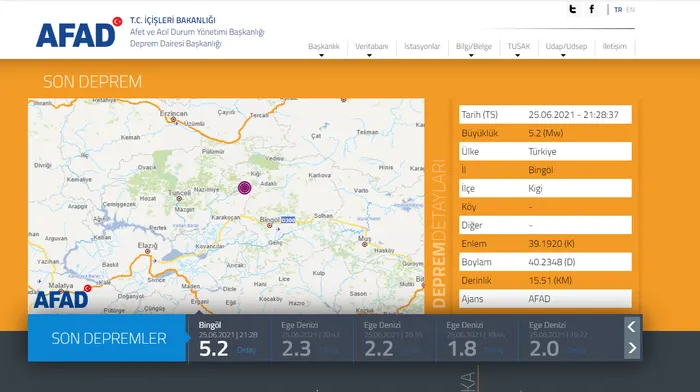Click the magnitude value 5.2 (Mw)
This screenshot has height=392, width=700.
546,133
